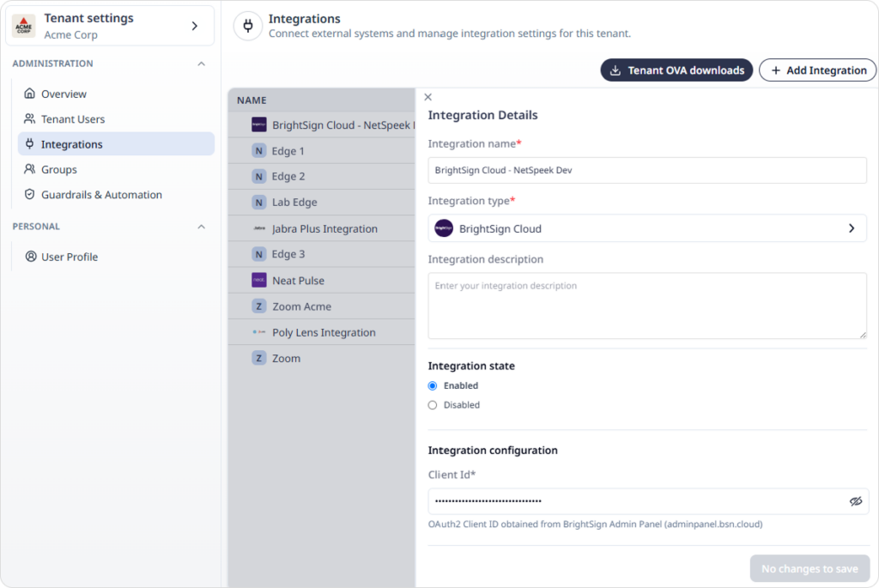
Task: Click the User Profile person icon
Action: click(31, 257)
